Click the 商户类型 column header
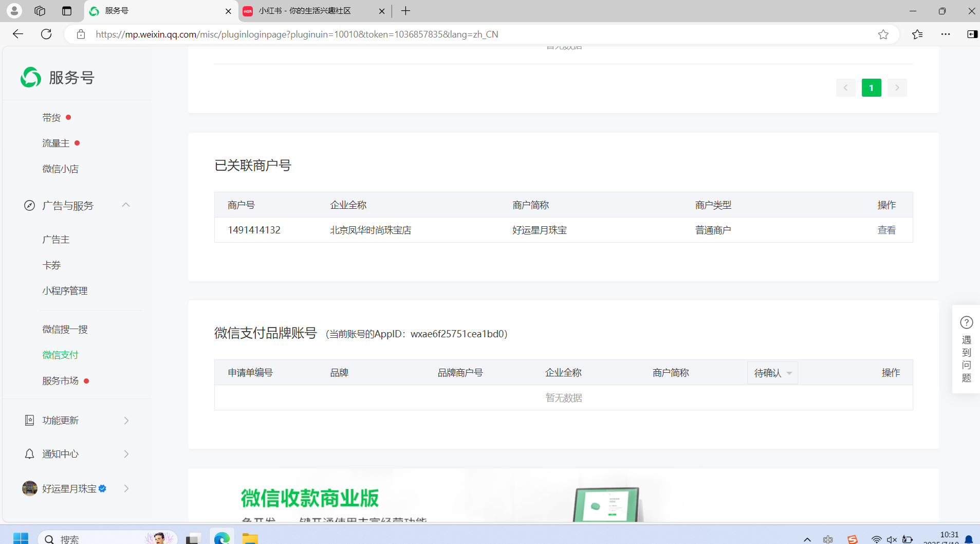 click(713, 205)
